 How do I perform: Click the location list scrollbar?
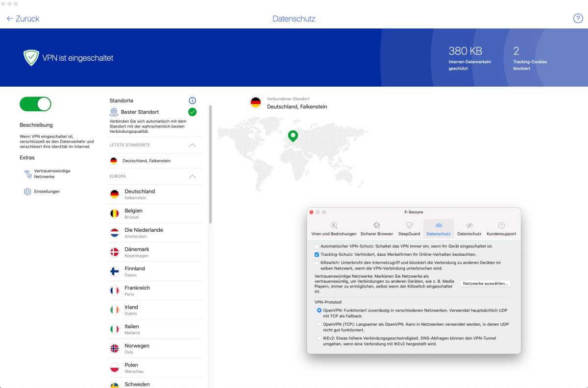tap(211, 164)
